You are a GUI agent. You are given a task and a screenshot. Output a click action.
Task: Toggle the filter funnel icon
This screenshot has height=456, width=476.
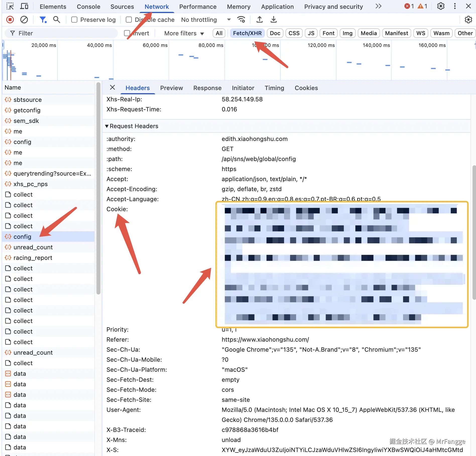pyautogui.click(x=43, y=20)
